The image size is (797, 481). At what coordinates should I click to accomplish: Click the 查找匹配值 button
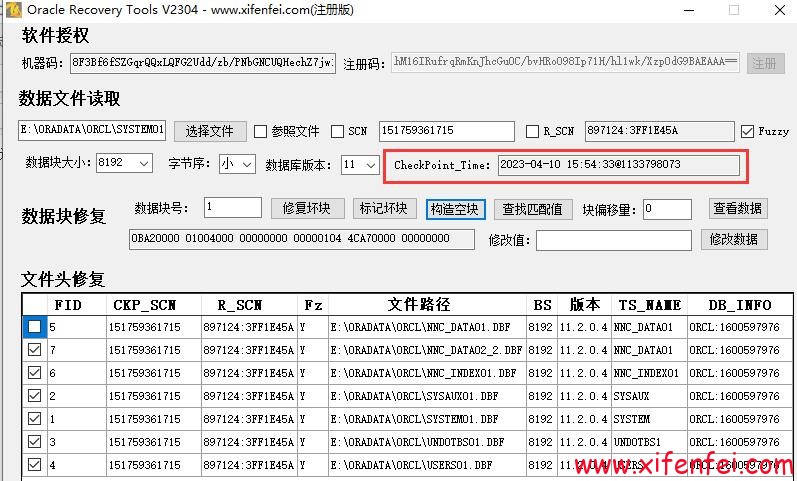[533, 209]
